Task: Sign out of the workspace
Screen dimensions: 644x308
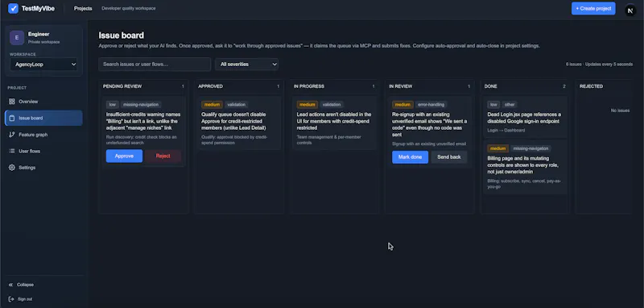Action: (x=21, y=299)
